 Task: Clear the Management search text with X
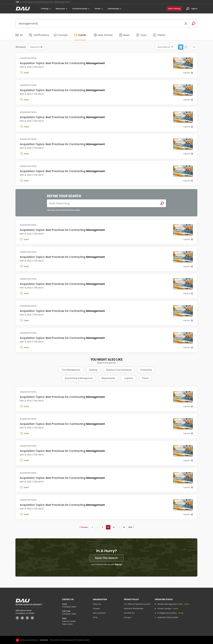186,24
